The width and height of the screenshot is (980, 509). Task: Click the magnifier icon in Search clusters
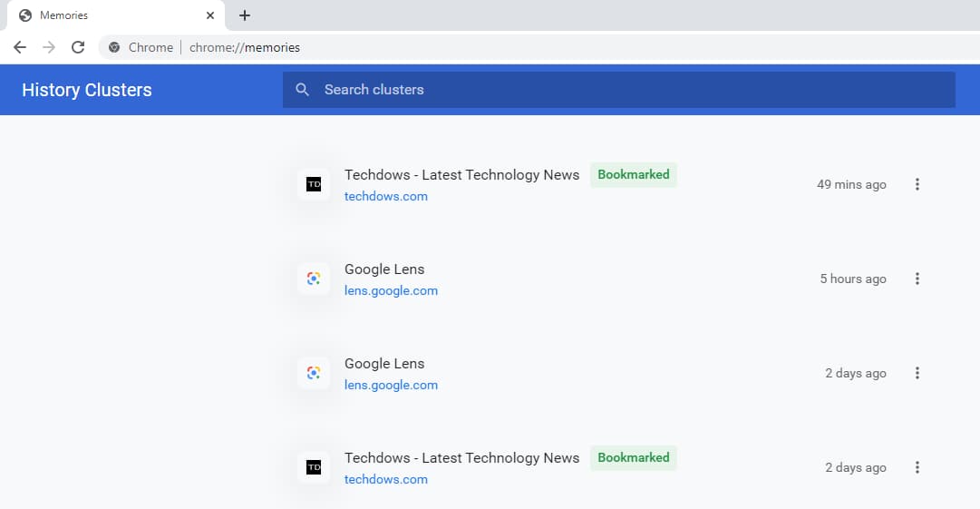pos(303,90)
